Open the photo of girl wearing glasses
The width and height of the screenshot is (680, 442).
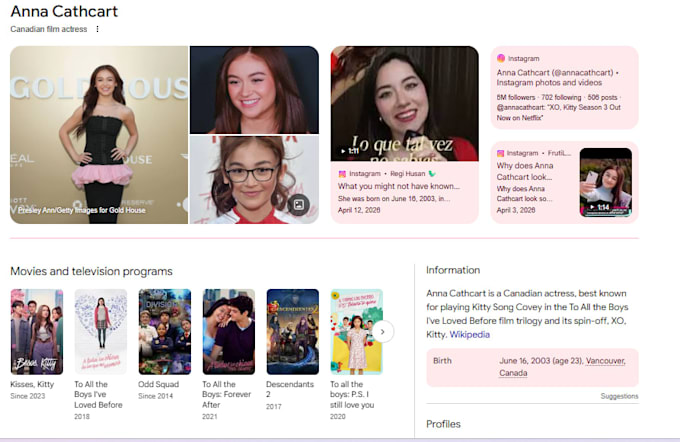click(254, 180)
